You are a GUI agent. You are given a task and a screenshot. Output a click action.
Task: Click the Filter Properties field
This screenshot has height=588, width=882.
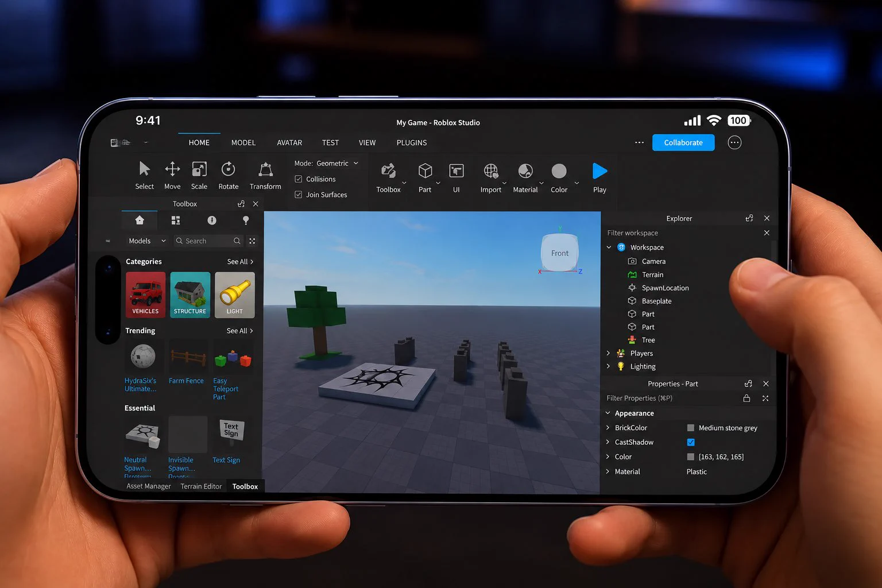(672, 398)
